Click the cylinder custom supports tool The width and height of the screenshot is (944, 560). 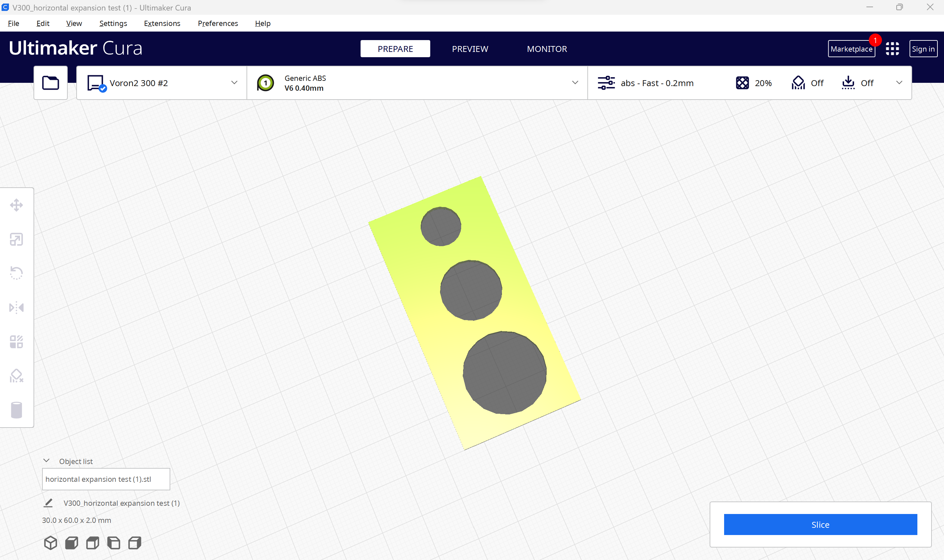point(16,410)
